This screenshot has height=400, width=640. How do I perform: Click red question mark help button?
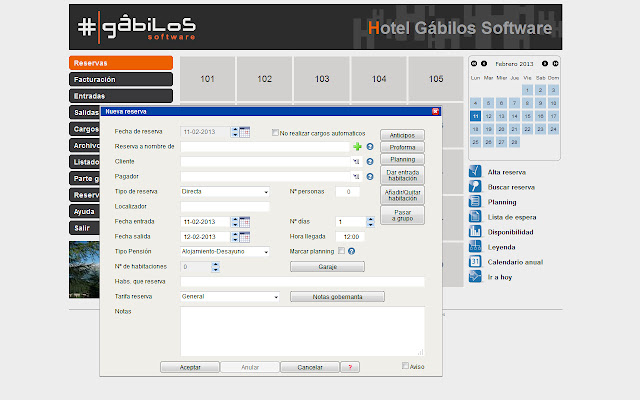pos(350,367)
